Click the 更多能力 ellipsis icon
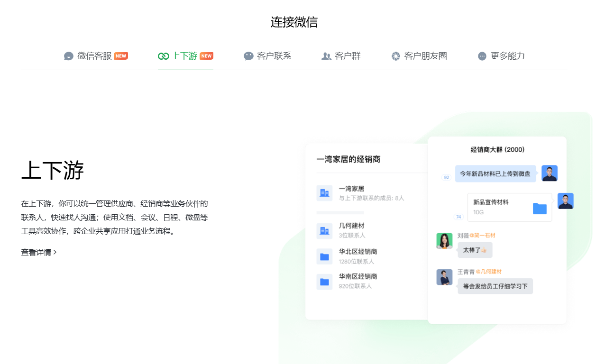Viewport: 605px width, 364px height. 482,56
